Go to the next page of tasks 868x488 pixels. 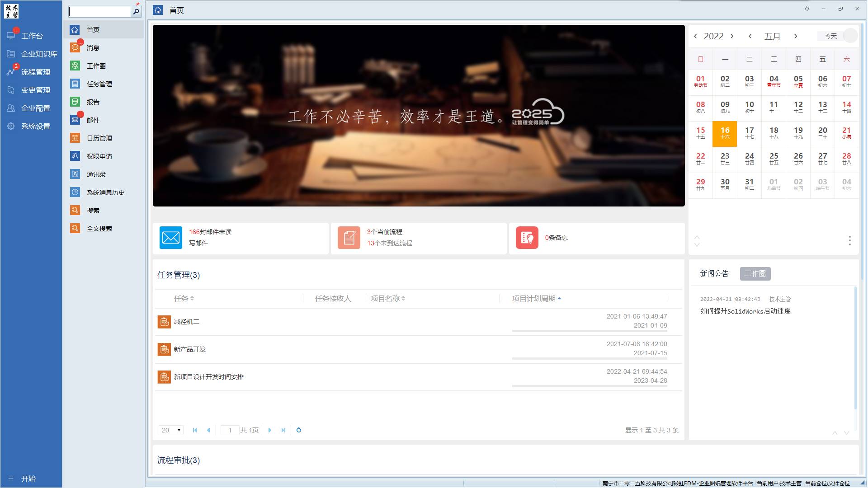pyautogui.click(x=270, y=430)
